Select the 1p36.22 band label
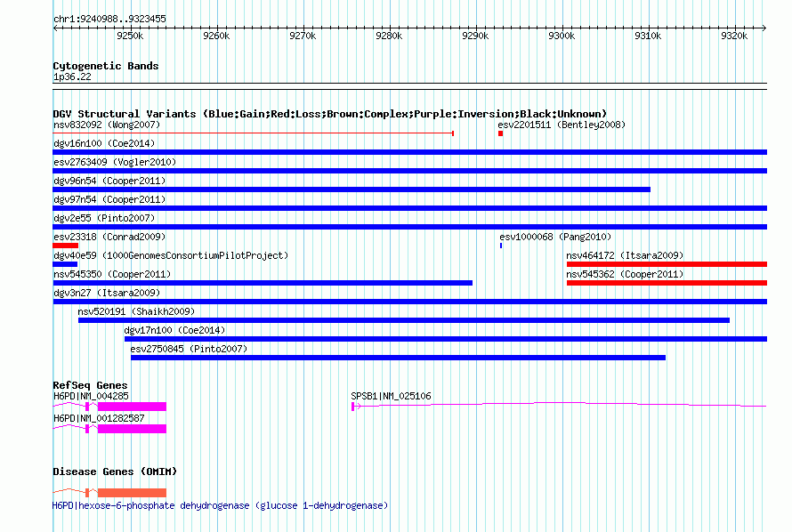The height and width of the screenshot is (532, 792). tap(72, 77)
